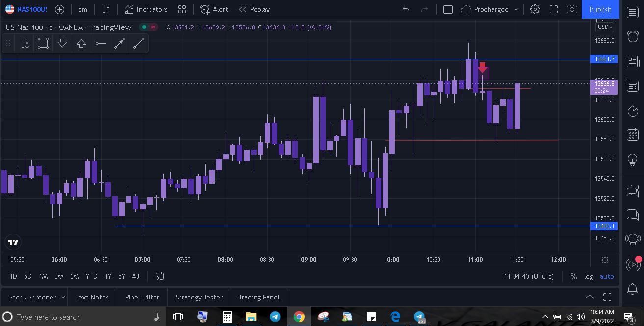Set range to 1Y
The width and height of the screenshot is (644, 326).
pos(108,276)
